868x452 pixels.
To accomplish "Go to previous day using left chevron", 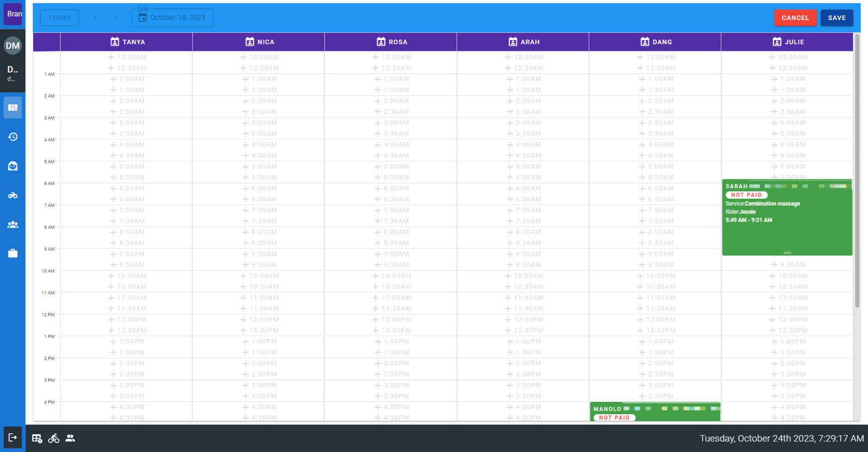I will (95, 18).
